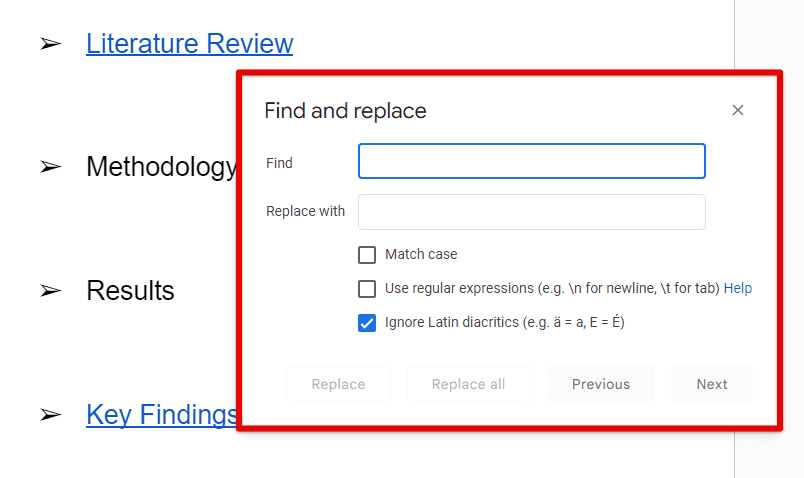Follow the Key Findings link

pyautogui.click(x=161, y=414)
